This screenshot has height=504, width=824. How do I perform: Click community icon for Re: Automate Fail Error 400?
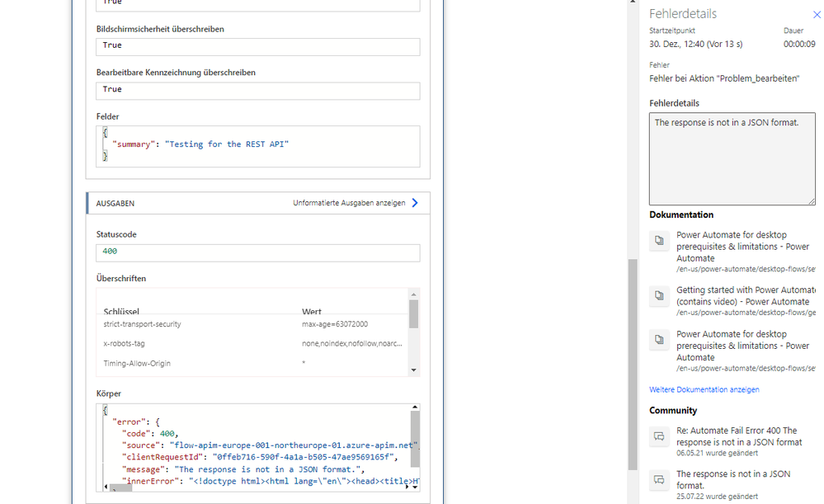(x=659, y=436)
